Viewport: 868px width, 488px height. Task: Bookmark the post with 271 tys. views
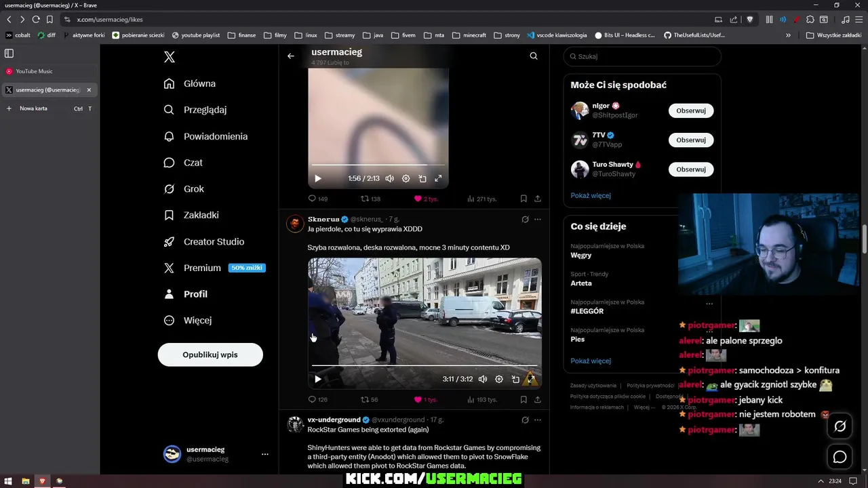click(x=524, y=199)
